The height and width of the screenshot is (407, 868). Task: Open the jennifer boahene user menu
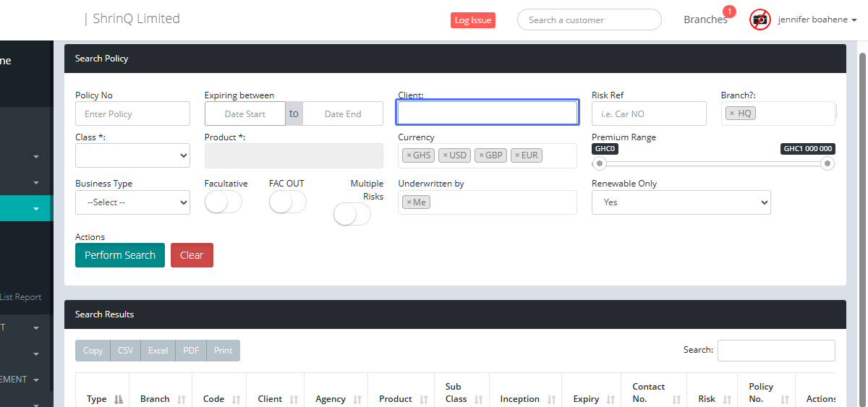817,20
